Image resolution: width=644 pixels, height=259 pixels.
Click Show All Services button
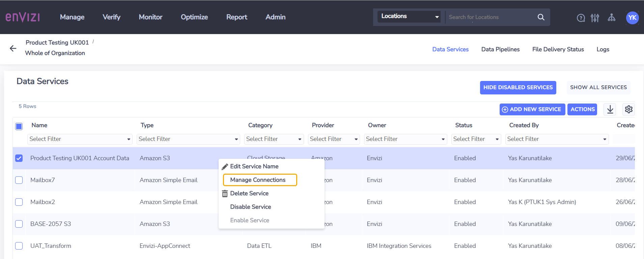(x=598, y=87)
